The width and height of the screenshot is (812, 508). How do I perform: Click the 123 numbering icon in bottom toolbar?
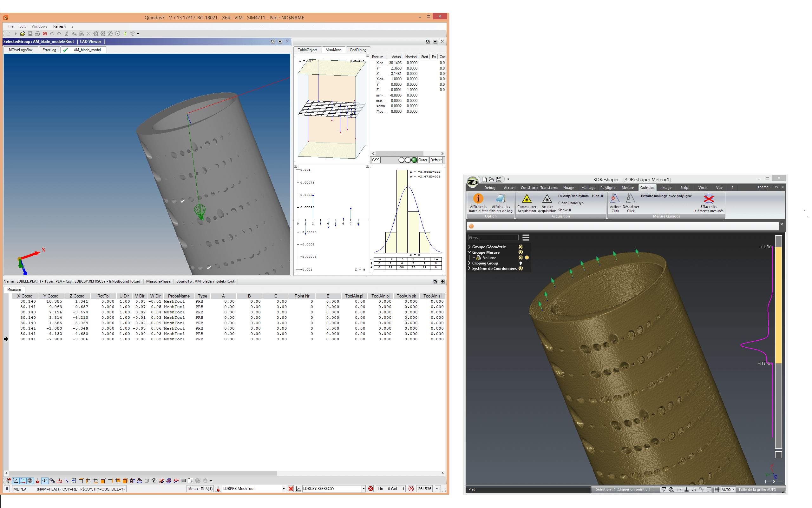[x=44, y=481]
